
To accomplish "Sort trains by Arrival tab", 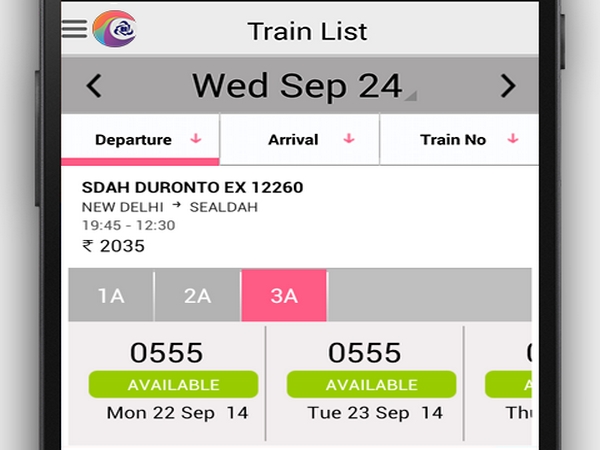I will coord(293,140).
